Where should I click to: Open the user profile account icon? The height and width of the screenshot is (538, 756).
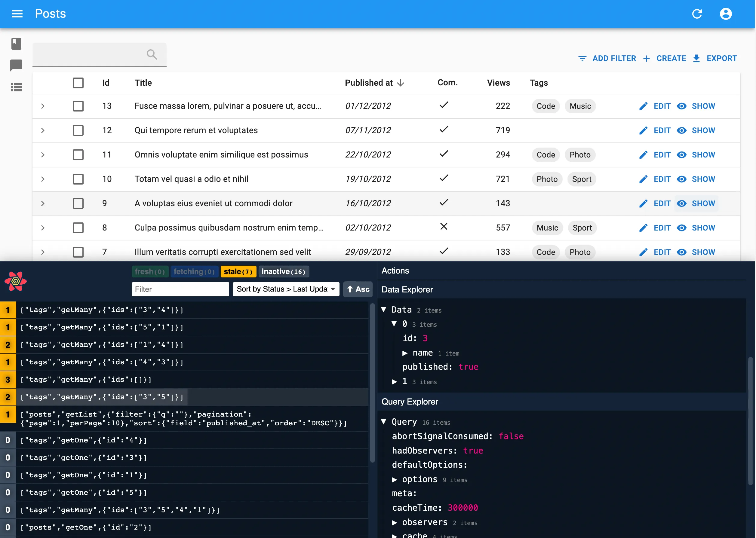pos(726,14)
